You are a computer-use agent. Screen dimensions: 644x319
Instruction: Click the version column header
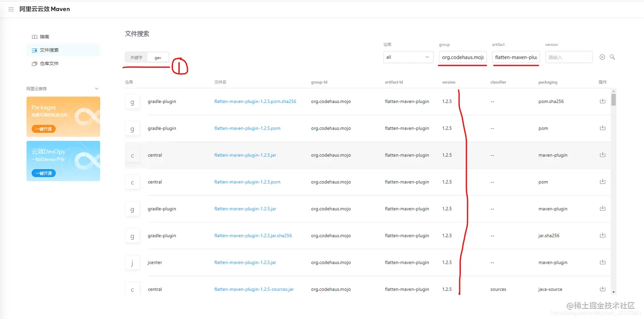click(448, 82)
